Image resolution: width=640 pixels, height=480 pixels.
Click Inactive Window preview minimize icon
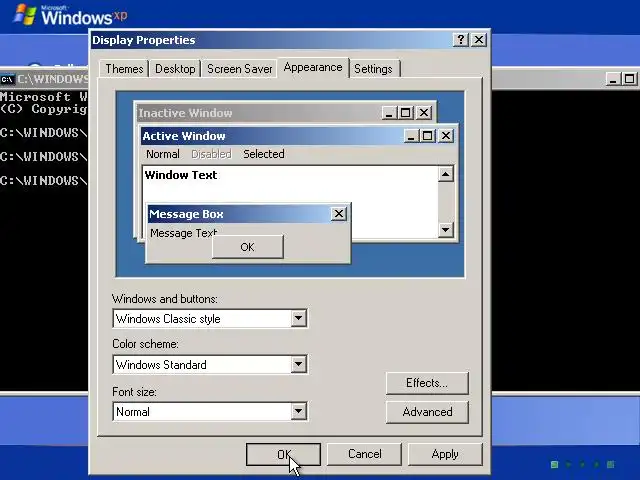tap(389, 113)
